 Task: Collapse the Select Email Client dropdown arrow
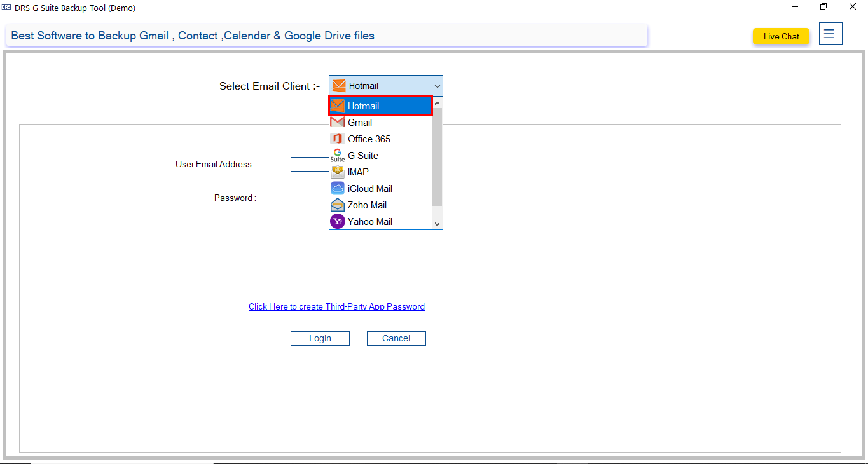click(x=437, y=86)
